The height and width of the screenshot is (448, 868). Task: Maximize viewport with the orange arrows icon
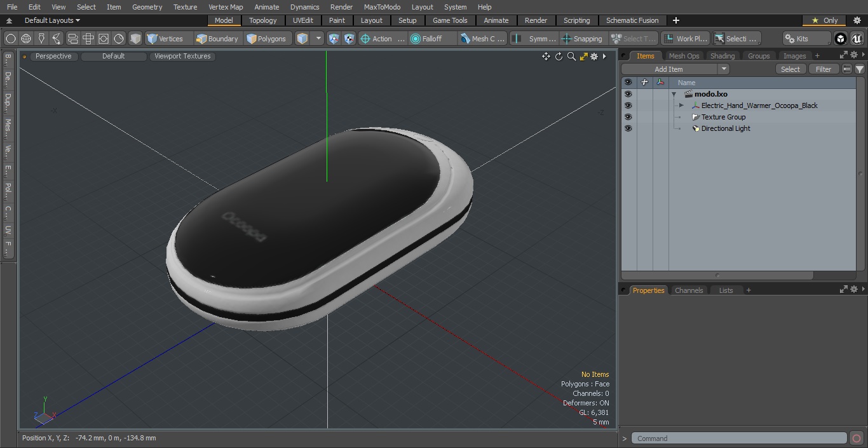[583, 57]
